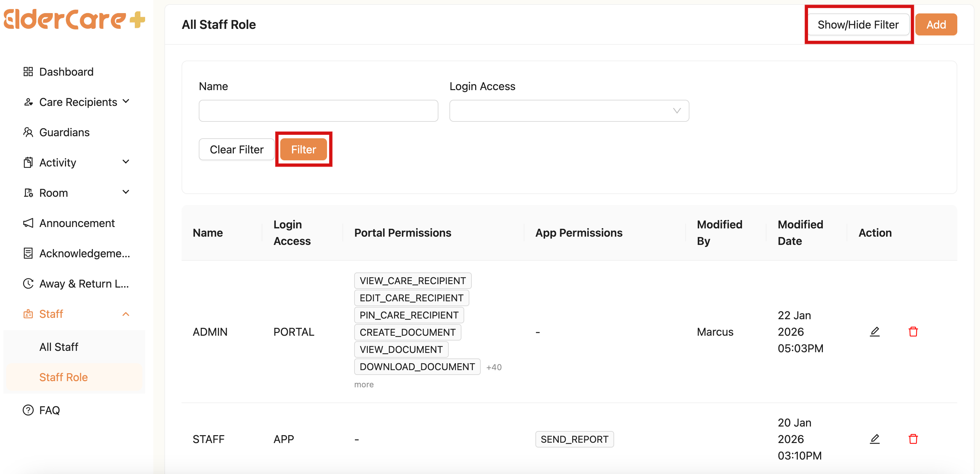Click the Away & Return clock icon
The image size is (980, 474).
point(28,283)
